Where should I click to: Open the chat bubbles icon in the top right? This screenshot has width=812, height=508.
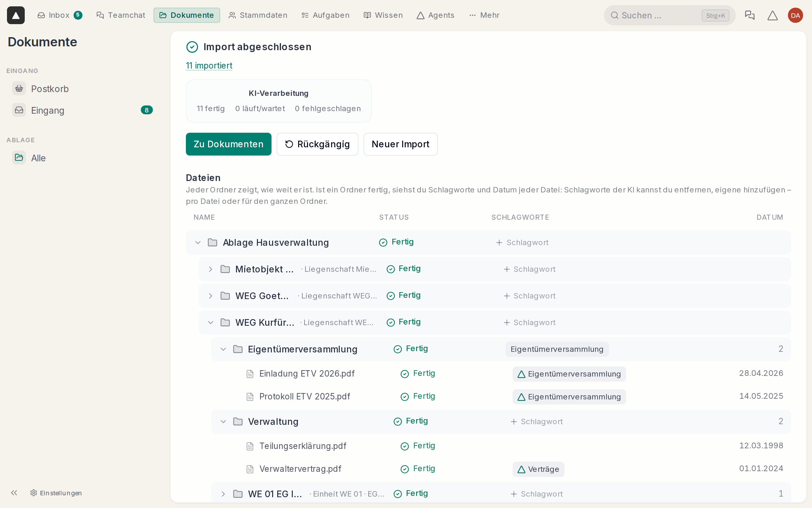tap(749, 15)
